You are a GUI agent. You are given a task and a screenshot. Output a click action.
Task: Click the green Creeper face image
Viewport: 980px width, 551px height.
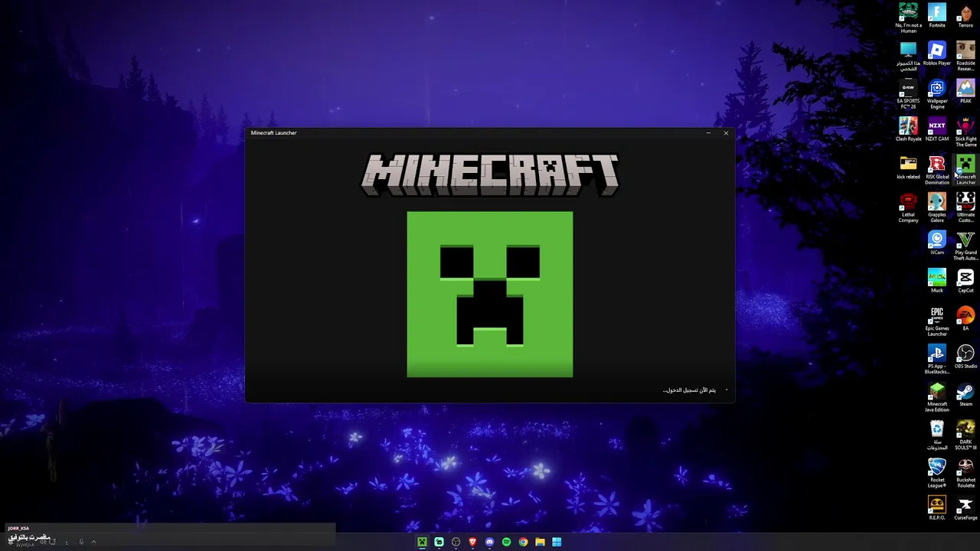[490, 295]
